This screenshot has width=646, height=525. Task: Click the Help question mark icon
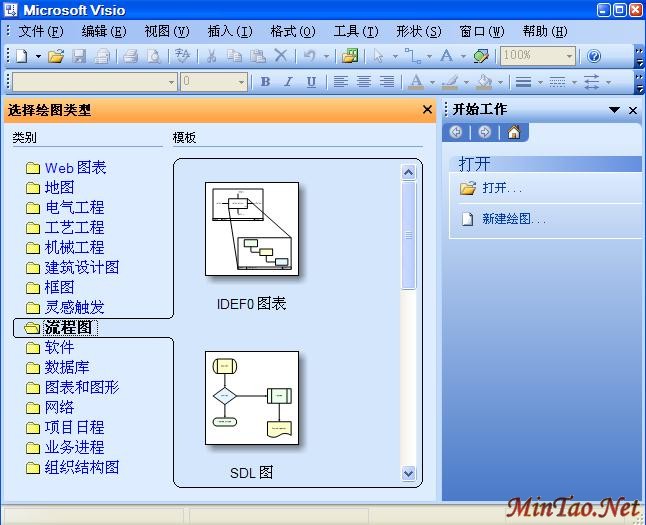pos(594,56)
